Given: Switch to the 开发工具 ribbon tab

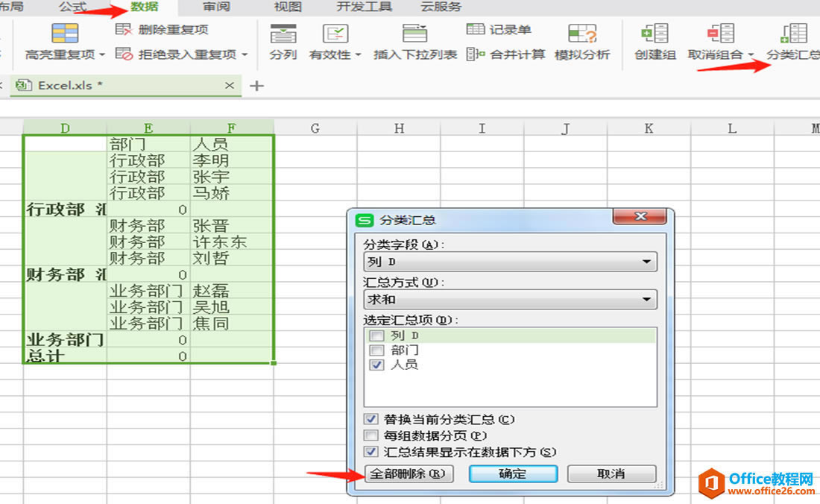Looking at the screenshot, I should (364, 7).
